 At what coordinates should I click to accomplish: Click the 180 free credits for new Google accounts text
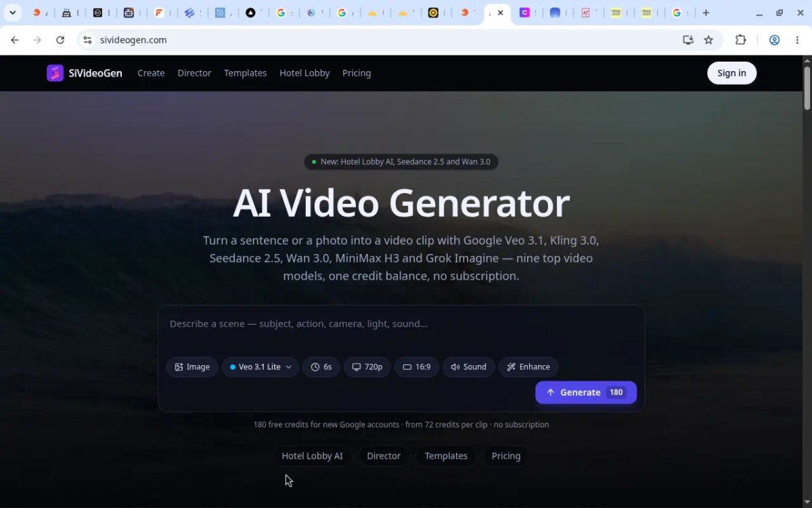[x=326, y=425]
